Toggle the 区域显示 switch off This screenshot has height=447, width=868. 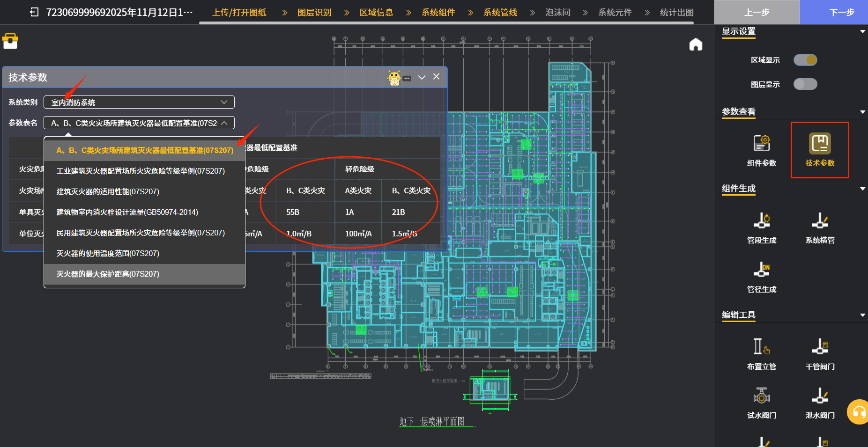coord(805,60)
